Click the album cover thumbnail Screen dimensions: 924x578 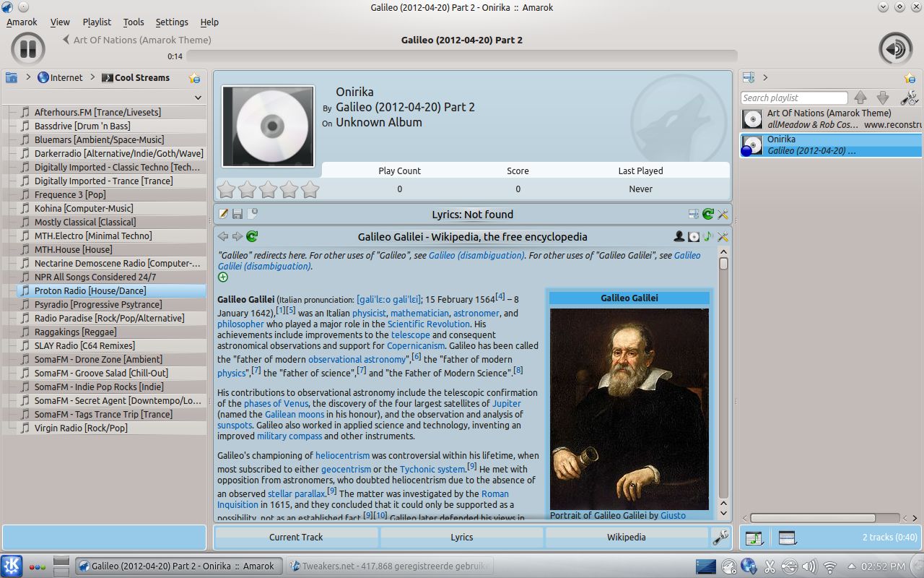[268, 126]
